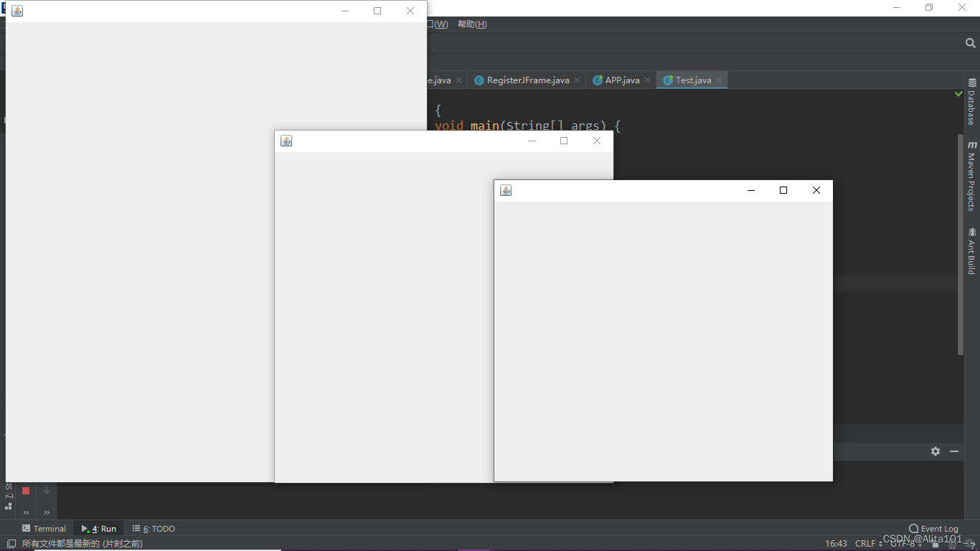Click the editor vertical scrollbar
The image size is (980, 551).
coord(961,244)
